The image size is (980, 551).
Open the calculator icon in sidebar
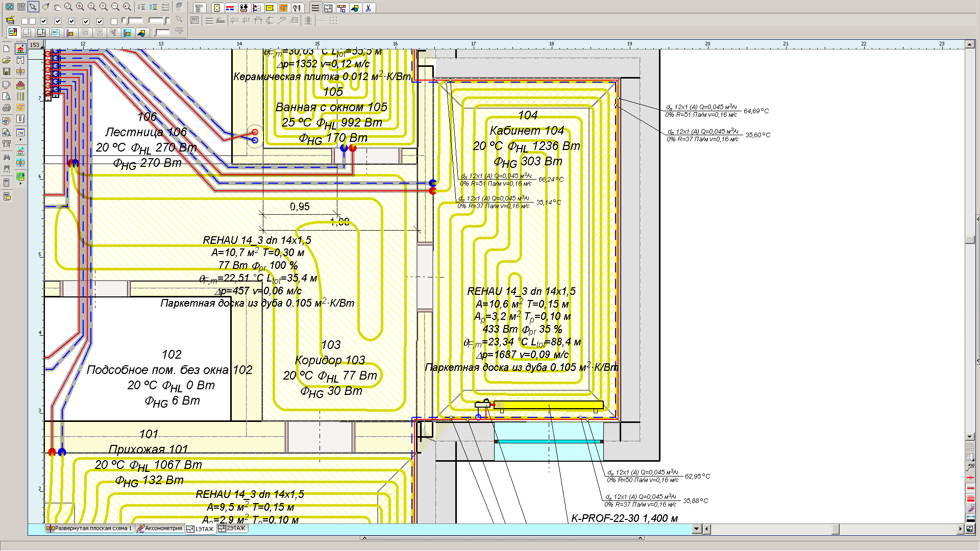[x=7, y=183]
